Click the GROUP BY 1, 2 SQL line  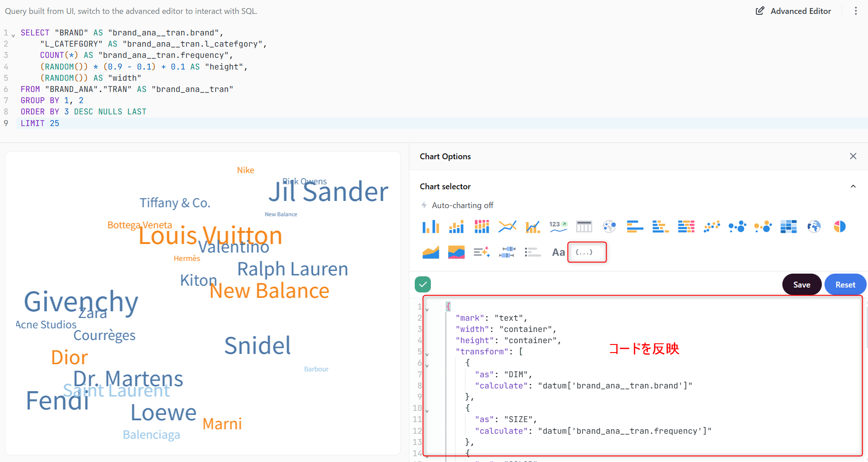[x=52, y=100]
